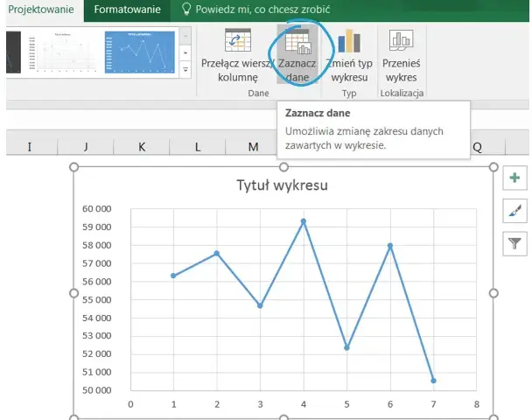Click left-middle chart resize handle
Image resolution: width=532 pixels, height=420 pixels.
tap(74, 293)
